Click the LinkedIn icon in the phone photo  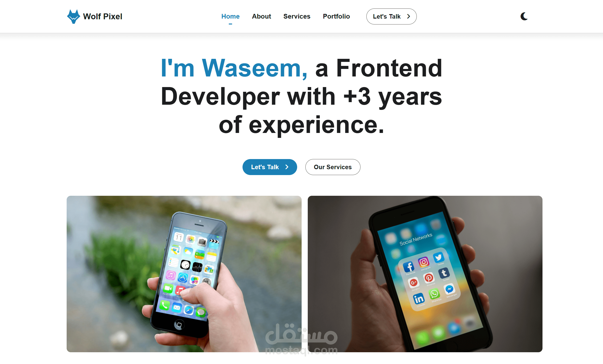click(418, 299)
